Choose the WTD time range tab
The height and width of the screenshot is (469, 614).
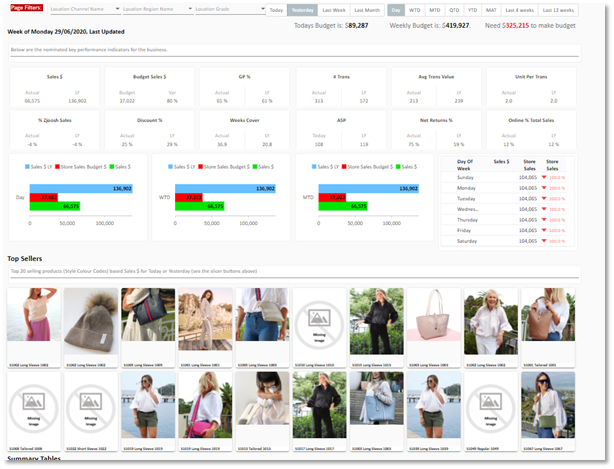(415, 9)
